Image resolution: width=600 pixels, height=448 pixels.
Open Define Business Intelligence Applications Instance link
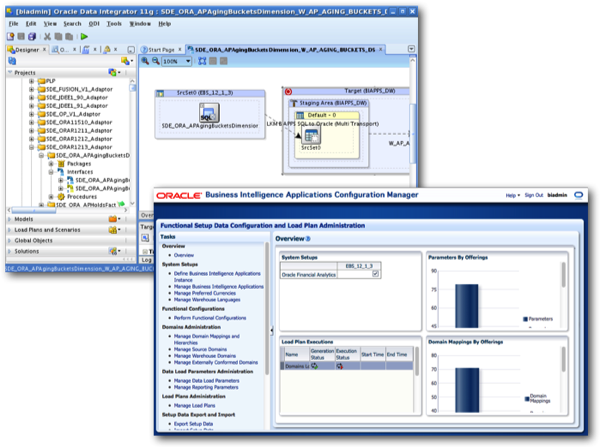click(x=217, y=277)
